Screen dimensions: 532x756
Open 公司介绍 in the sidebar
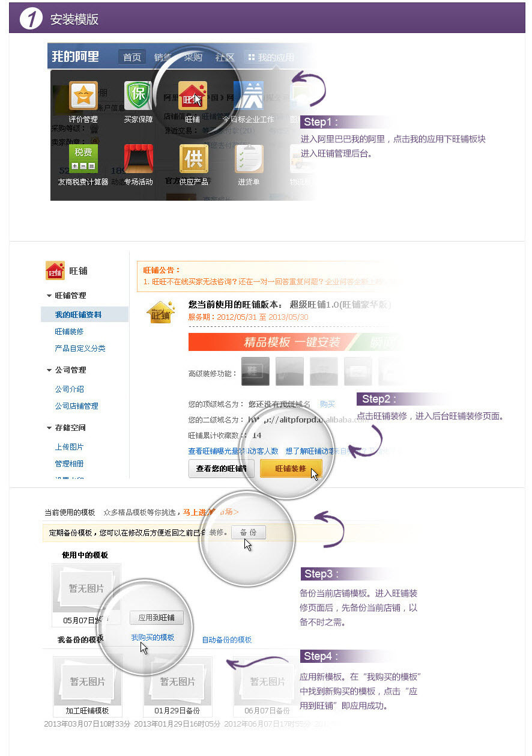[x=70, y=389]
